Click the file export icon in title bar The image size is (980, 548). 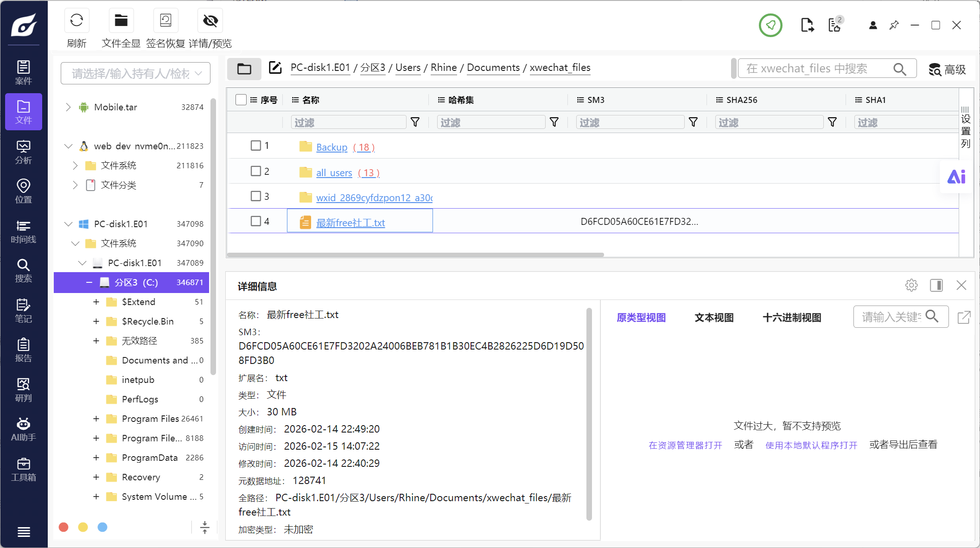coord(807,25)
